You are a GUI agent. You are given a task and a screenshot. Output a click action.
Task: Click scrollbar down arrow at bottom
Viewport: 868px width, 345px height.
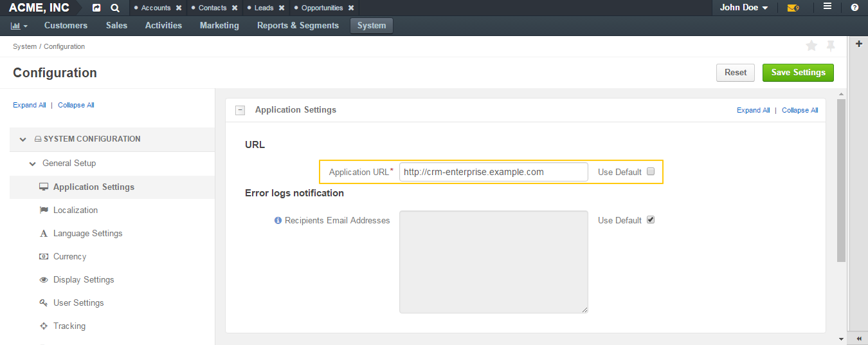[x=841, y=339]
